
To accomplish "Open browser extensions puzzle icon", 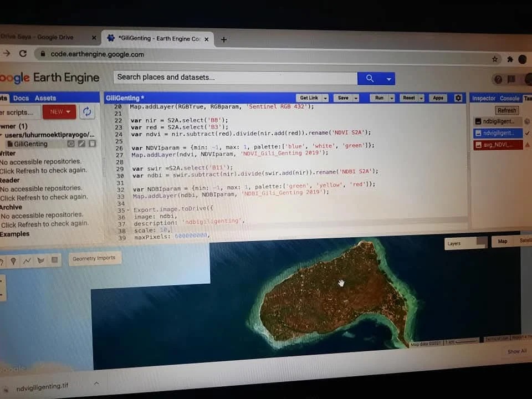I will click(x=510, y=59).
